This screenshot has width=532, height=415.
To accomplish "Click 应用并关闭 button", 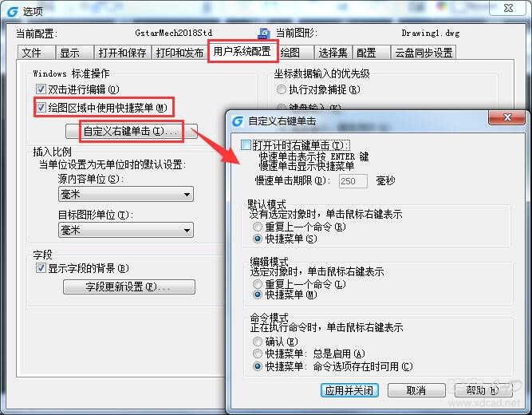I will pos(349,390).
